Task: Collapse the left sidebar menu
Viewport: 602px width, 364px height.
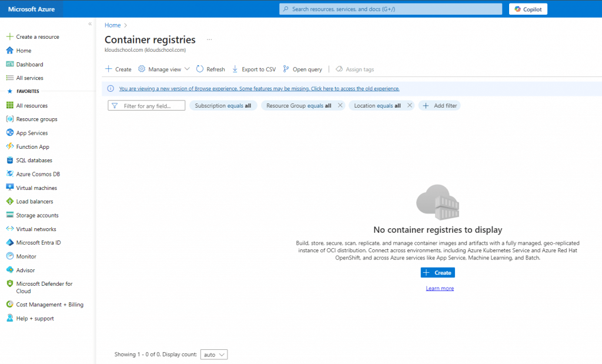Action: pos(90,24)
